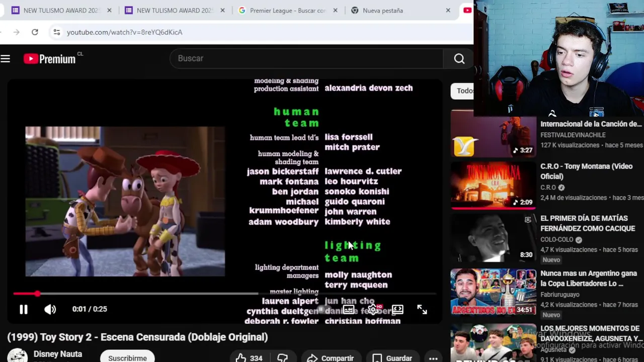Open El Primer Día de Matías Fernández title
Viewport: 644px width, 362px height.
pyautogui.click(x=588, y=223)
